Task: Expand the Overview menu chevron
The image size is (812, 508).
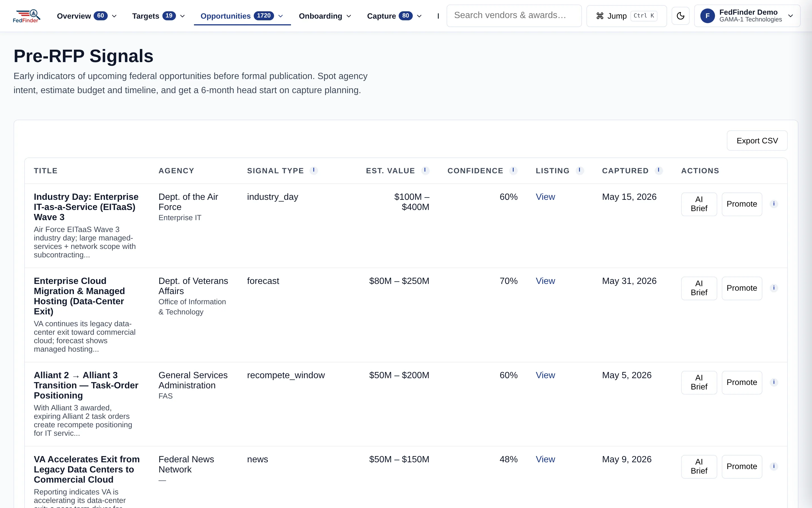Action: point(114,16)
